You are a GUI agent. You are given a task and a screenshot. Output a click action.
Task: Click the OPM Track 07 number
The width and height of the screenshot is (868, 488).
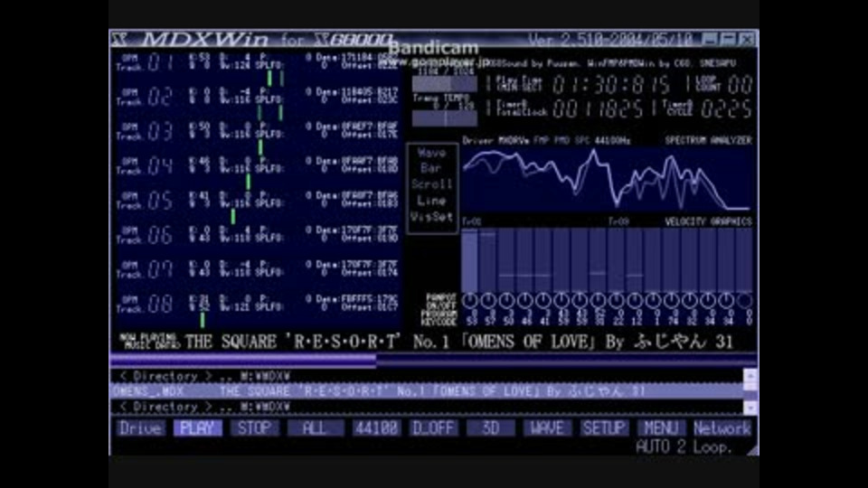(161, 269)
